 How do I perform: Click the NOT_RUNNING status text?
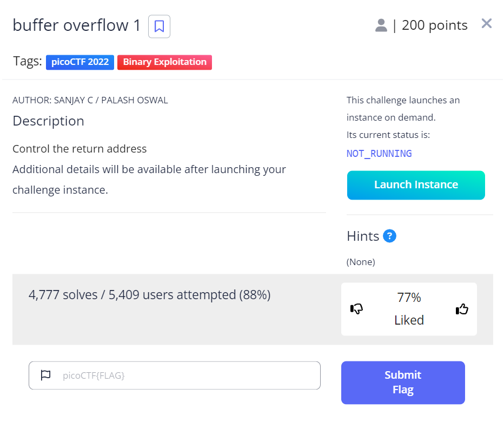(x=379, y=154)
